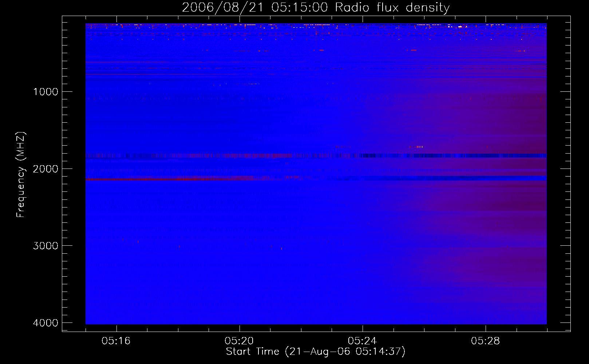Viewport: 589px width, 364px height.
Task: Click the 05:24 time tick label
Action: (362, 341)
